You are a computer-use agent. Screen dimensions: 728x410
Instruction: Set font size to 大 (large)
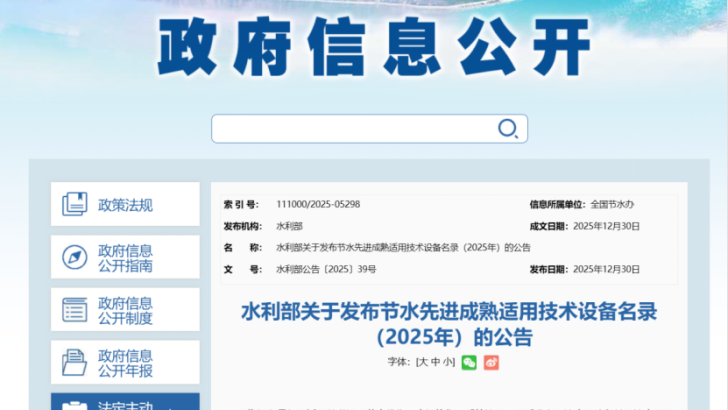pos(423,362)
